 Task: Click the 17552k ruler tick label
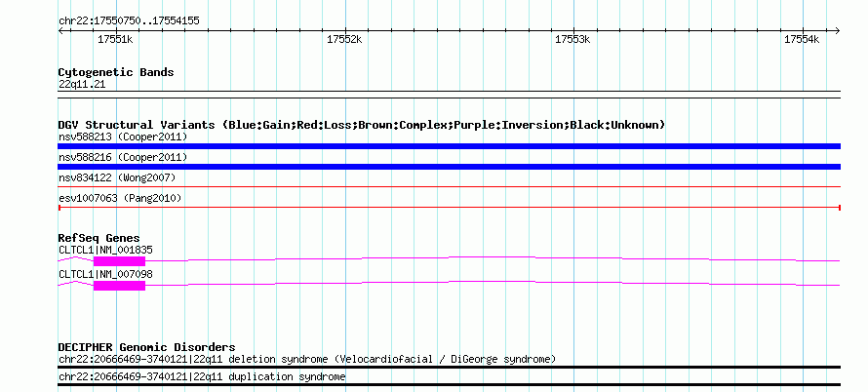(344, 39)
